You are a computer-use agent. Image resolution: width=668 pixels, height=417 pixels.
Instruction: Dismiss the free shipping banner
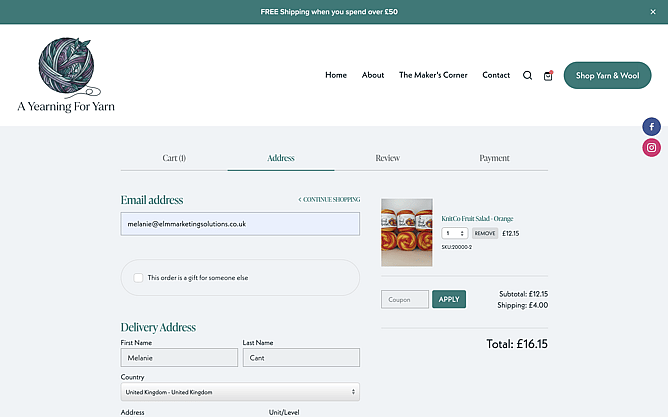tap(653, 12)
